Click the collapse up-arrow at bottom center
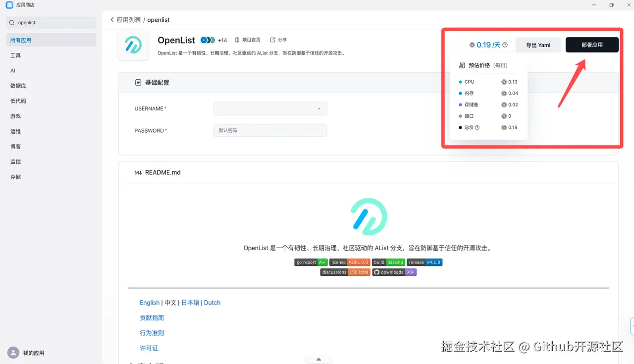This screenshot has height=364, width=634. coord(318,360)
